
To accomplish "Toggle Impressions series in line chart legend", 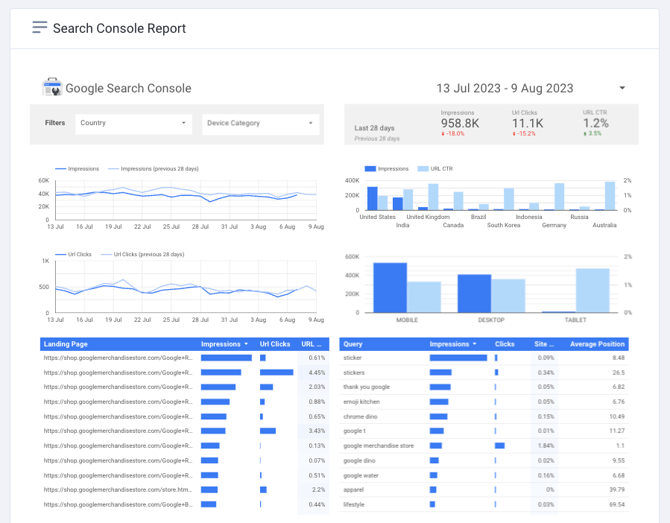I will [x=77, y=169].
